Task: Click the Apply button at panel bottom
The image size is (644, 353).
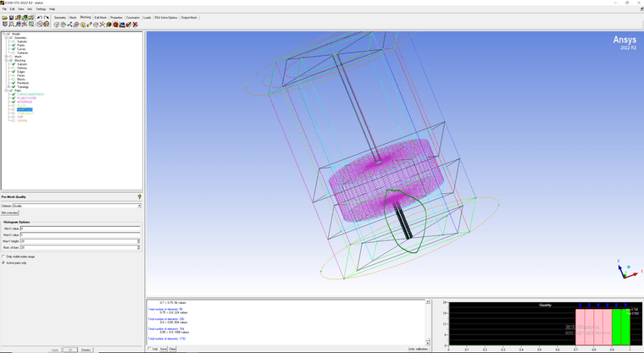Action: (54, 350)
